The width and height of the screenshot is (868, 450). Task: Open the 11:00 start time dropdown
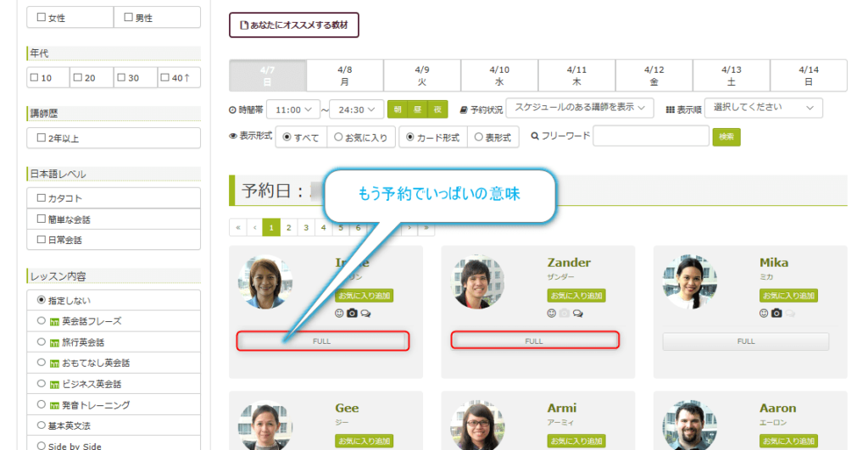pyautogui.click(x=293, y=109)
